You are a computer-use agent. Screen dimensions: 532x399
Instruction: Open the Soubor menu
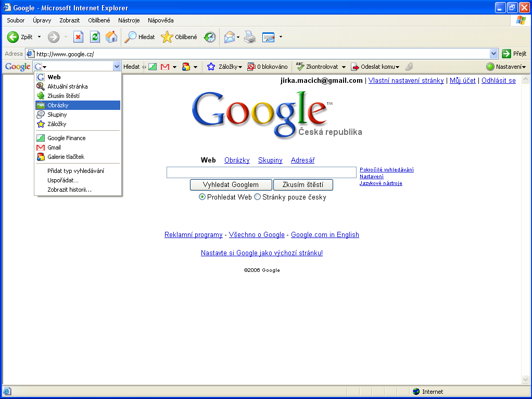pyautogui.click(x=16, y=20)
